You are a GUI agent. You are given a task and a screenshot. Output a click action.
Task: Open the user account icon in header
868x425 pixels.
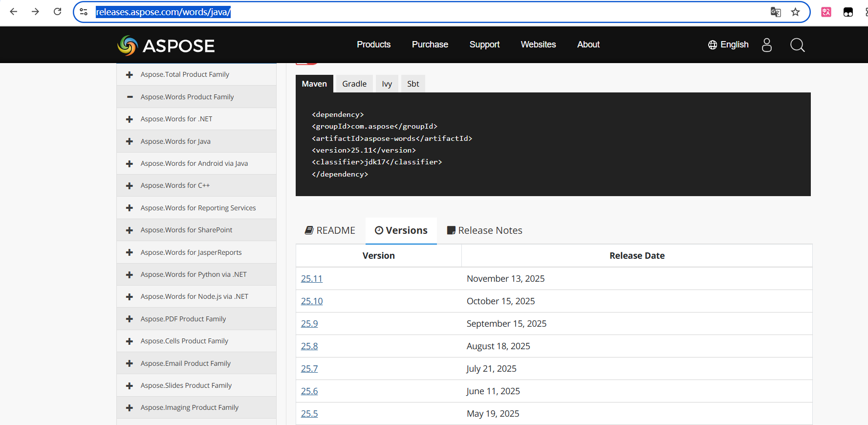point(767,45)
